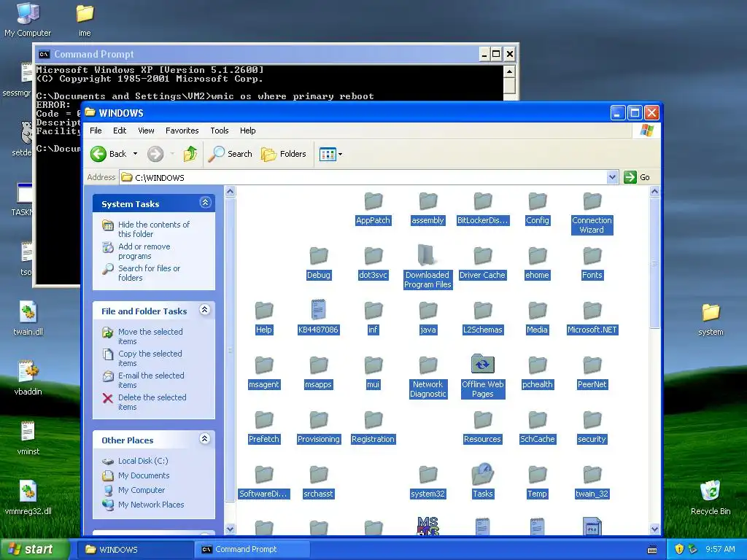
Task: Click file list scrollbar down arrow
Action: (x=654, y=529)
